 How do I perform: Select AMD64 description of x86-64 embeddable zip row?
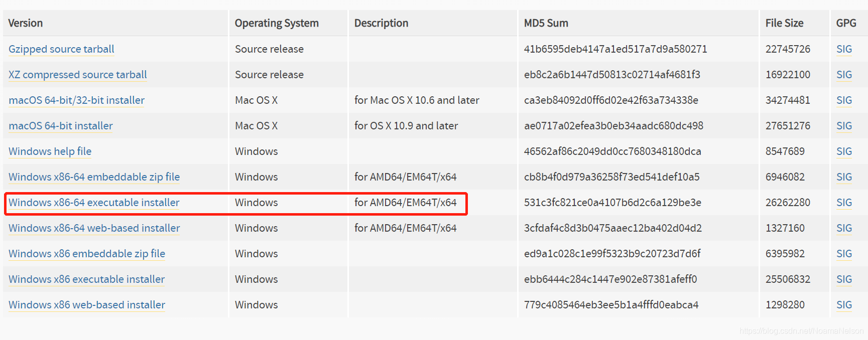pyautogui.click(x=405, y=177)
